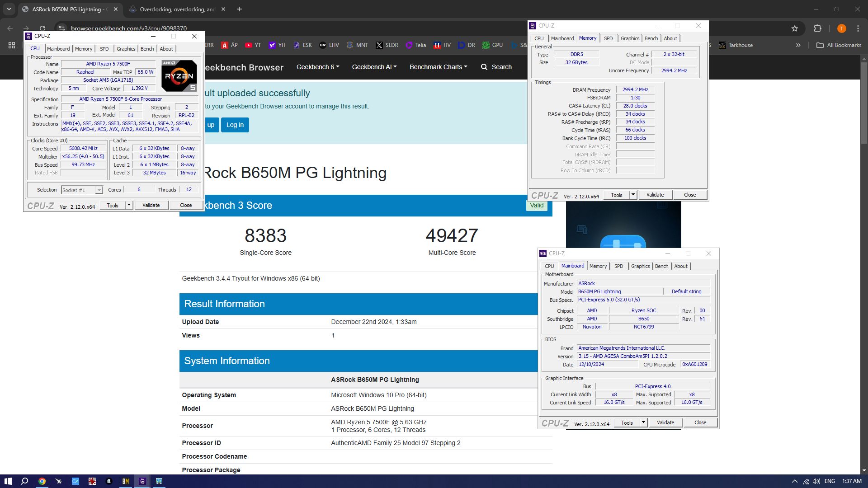The image size is (868, 488).
Task: Open the volume icon in system tray
Action: coord(816,481)
